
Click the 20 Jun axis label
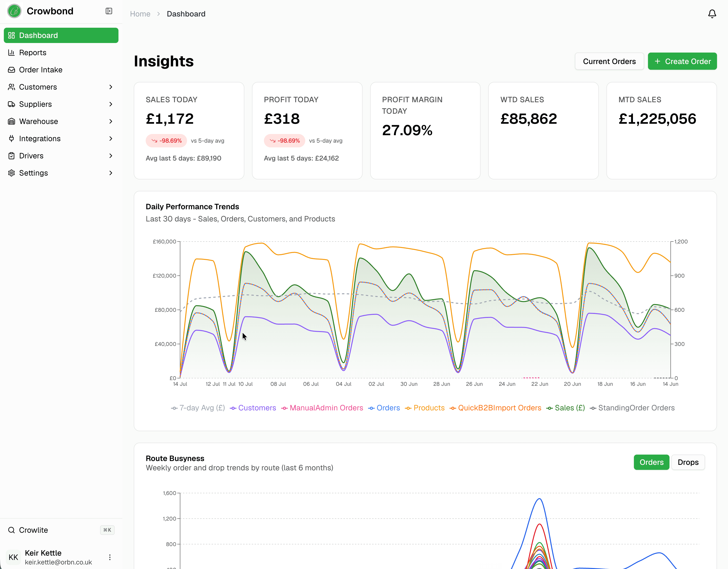(572, 384)
